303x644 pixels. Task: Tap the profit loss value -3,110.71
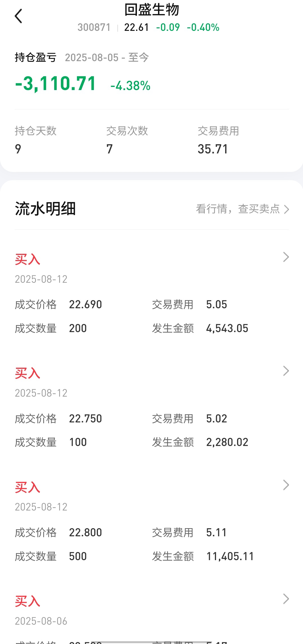(56, 84)
